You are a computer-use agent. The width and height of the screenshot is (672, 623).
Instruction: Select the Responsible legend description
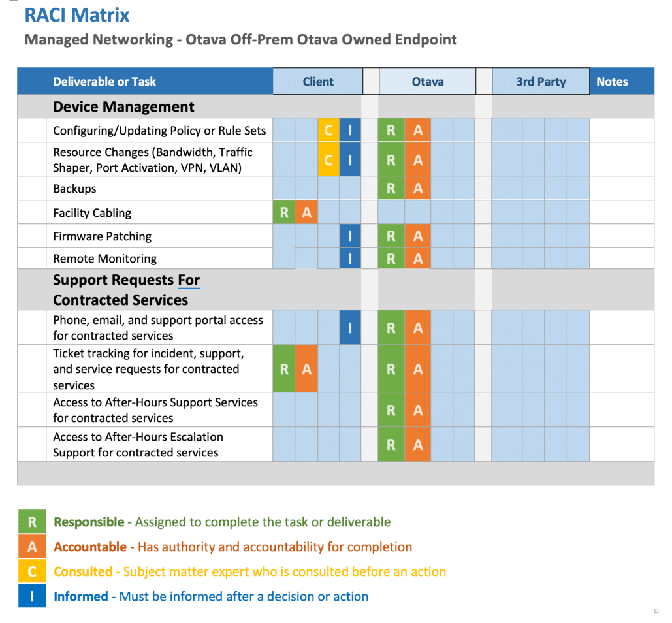click(222, 522)
